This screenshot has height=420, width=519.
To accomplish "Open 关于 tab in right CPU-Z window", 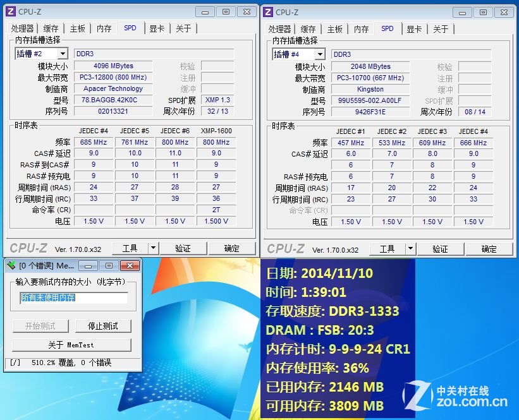I will (x=441, y=29).
